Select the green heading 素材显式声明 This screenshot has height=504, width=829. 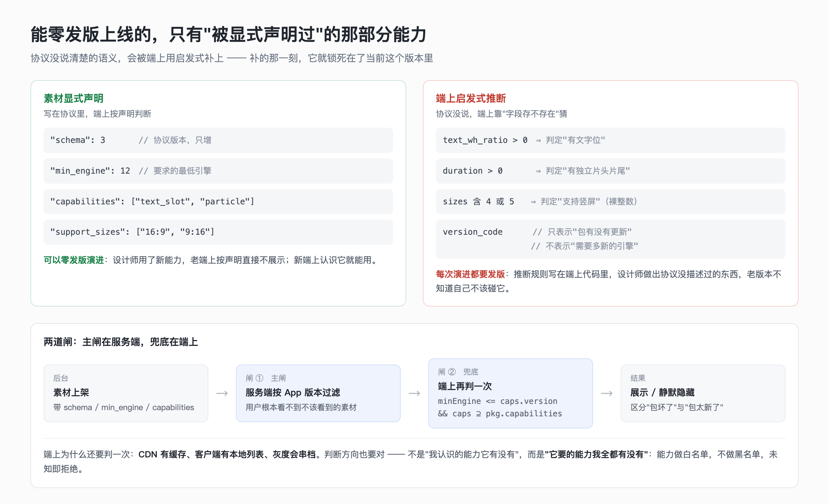[74, 98]
